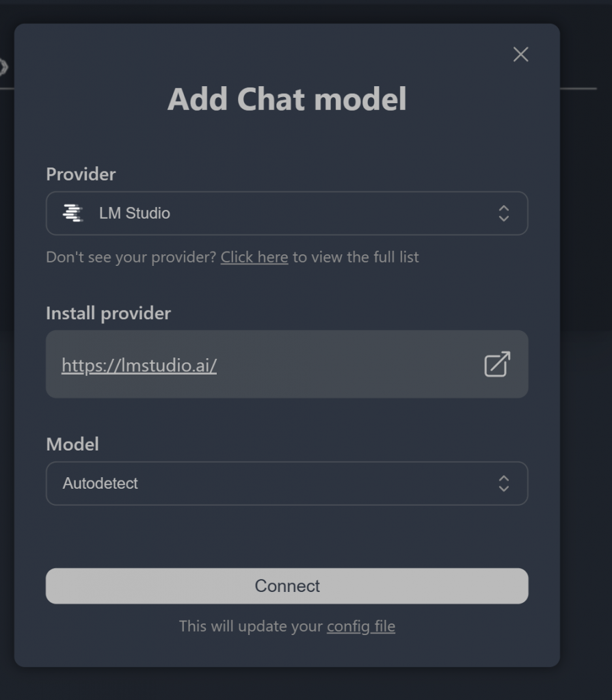The height and width of the screenshot is (700, 612).
Task: Click the "to view the full list" text
Action: tap(356, 257)
